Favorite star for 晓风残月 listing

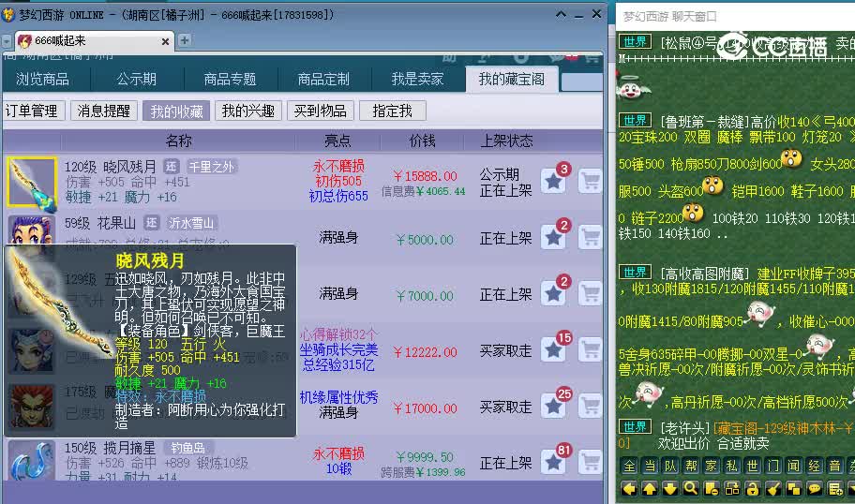click(x=553, y=181)
